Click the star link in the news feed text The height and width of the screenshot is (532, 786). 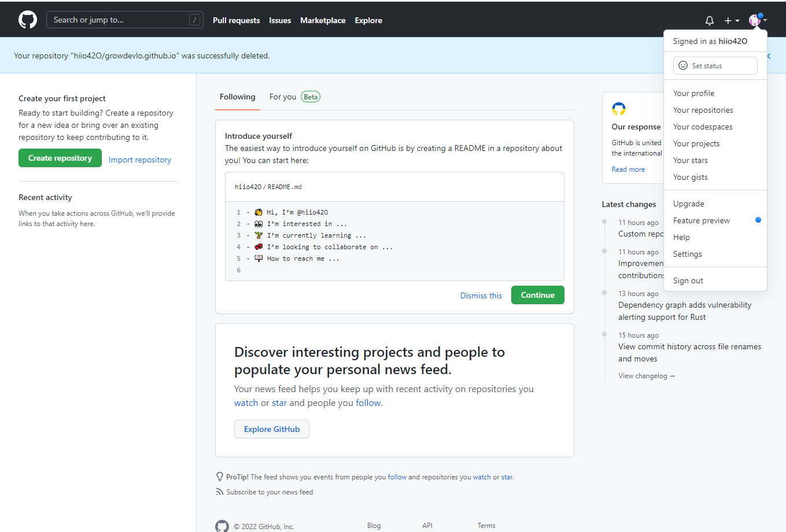(x=279, y=403)
